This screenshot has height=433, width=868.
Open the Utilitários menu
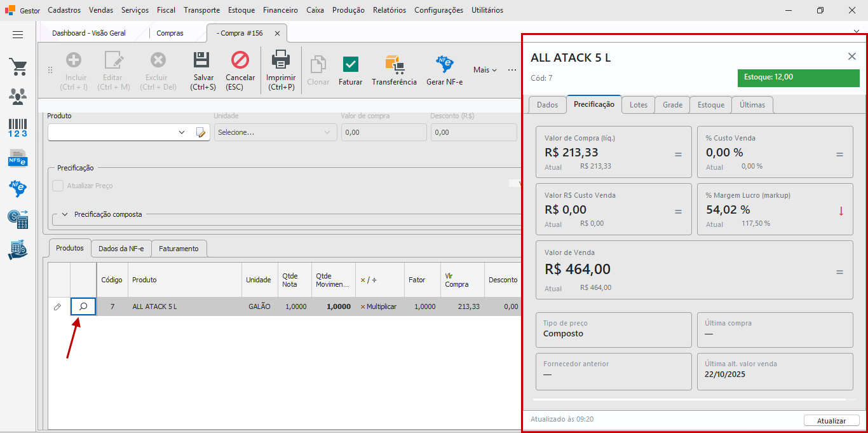click(x=487, y=10)
